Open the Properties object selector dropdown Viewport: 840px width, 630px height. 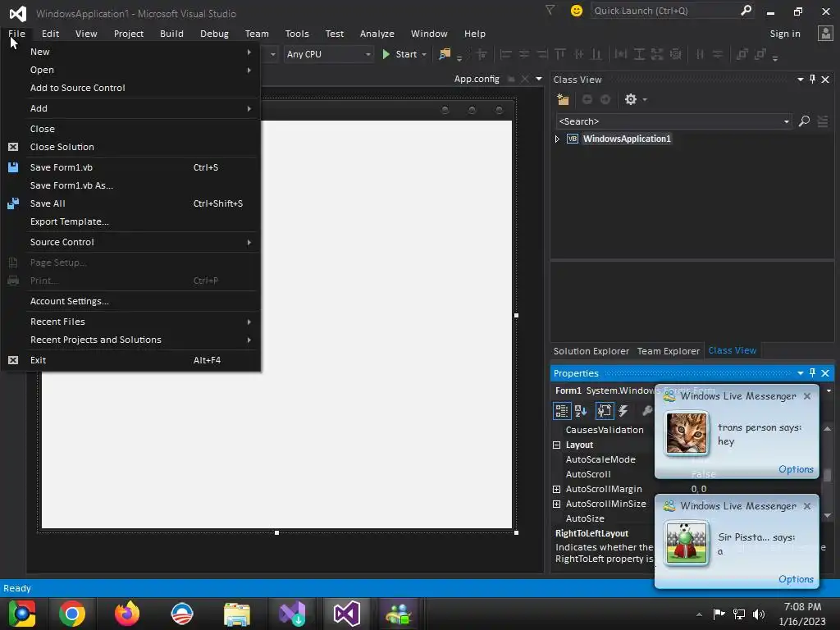coord(829,390)
